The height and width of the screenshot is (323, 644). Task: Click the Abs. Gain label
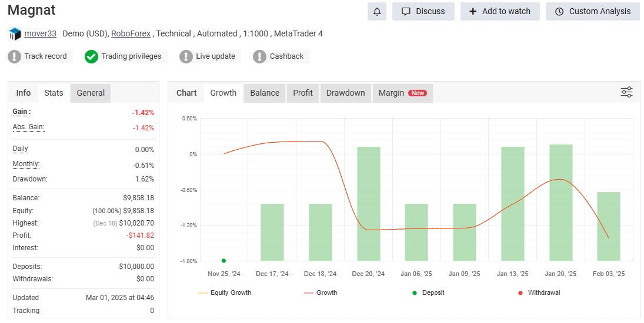tap(28, 127)
